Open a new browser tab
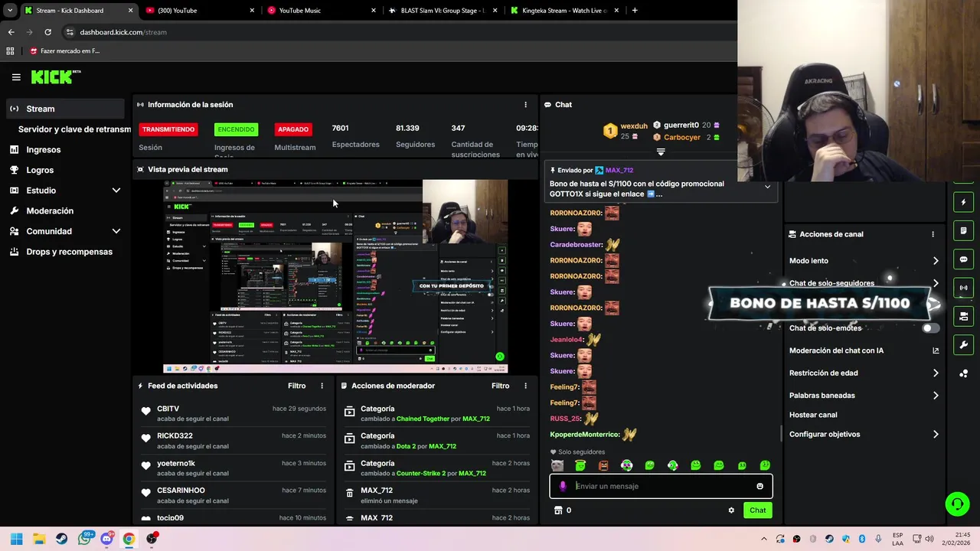Image resolution: width=980 pixels, height=551 pixels. pyautogui.click(x=635, y=11)
